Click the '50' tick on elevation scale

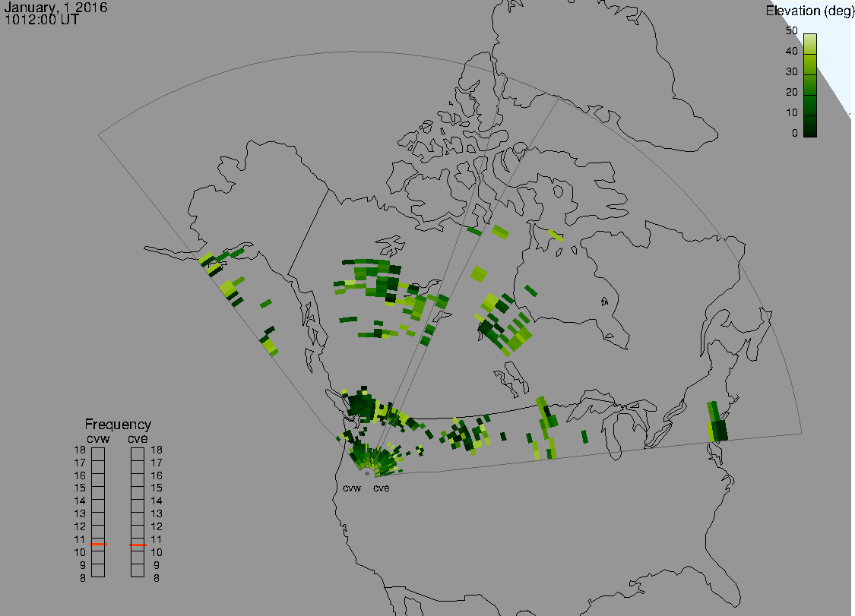792,30
